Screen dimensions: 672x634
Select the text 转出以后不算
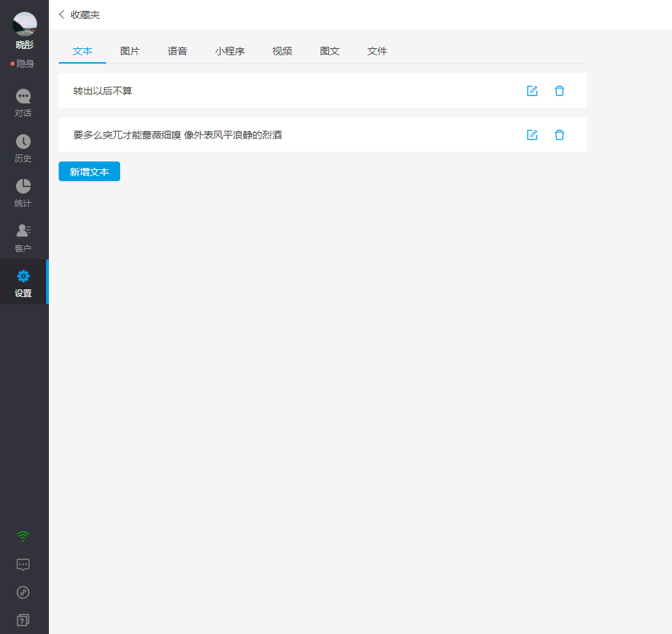click(x=103, y=91)
